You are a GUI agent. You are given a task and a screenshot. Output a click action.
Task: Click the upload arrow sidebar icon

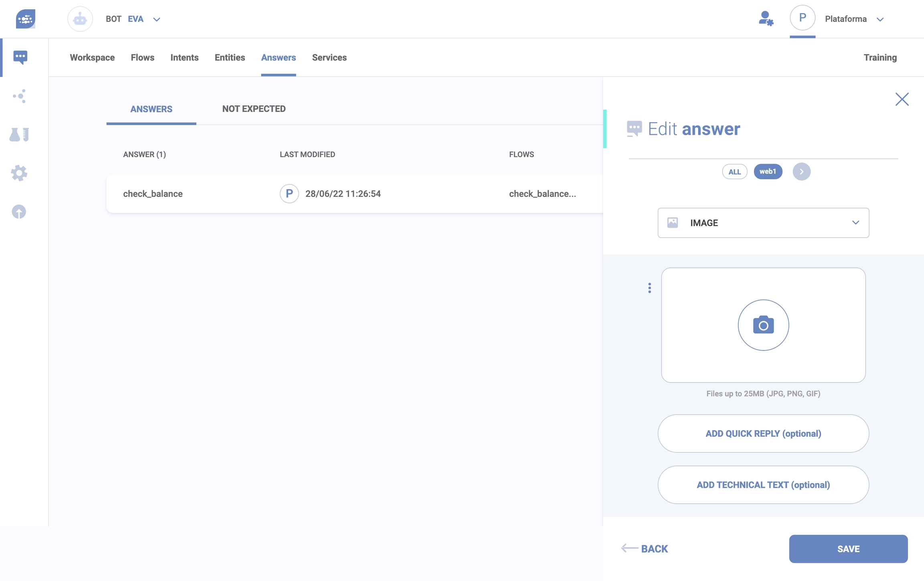click(x=19, y=212)
